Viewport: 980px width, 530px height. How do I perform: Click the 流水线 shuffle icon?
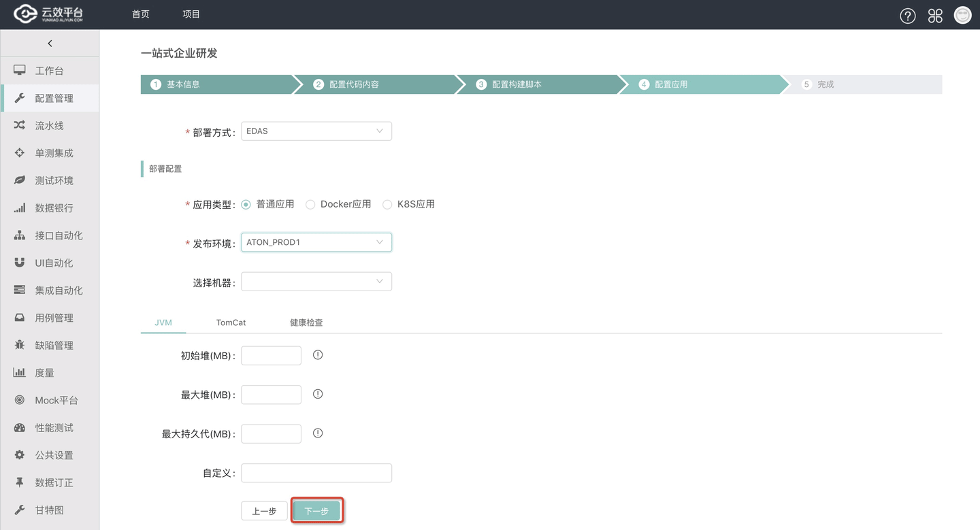[20, 125]
